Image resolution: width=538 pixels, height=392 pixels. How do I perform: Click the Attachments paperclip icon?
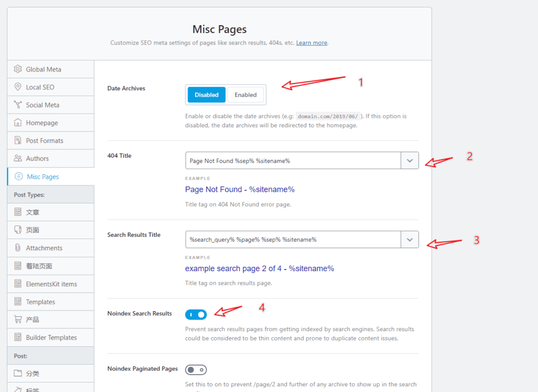pyautogui.click(x=18, y=248)
